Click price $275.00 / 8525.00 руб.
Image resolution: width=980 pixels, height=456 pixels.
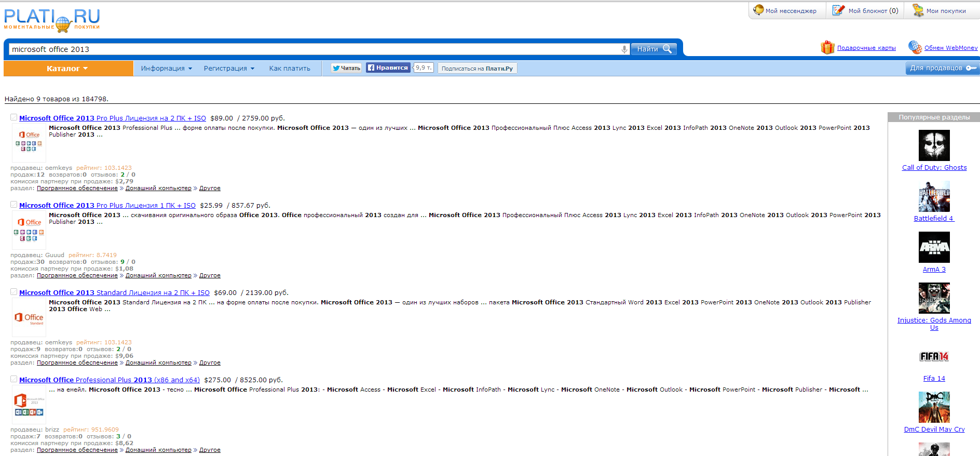pos(243,380)
